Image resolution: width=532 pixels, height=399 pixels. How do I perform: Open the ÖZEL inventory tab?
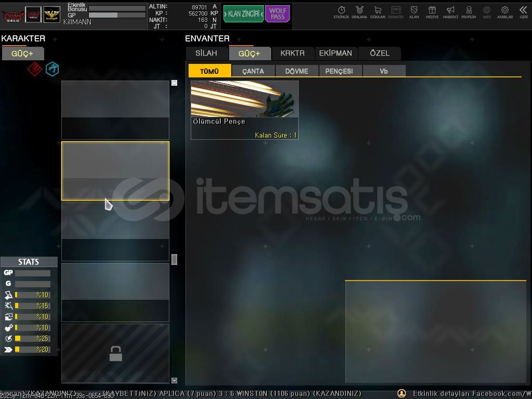point(379,53)
